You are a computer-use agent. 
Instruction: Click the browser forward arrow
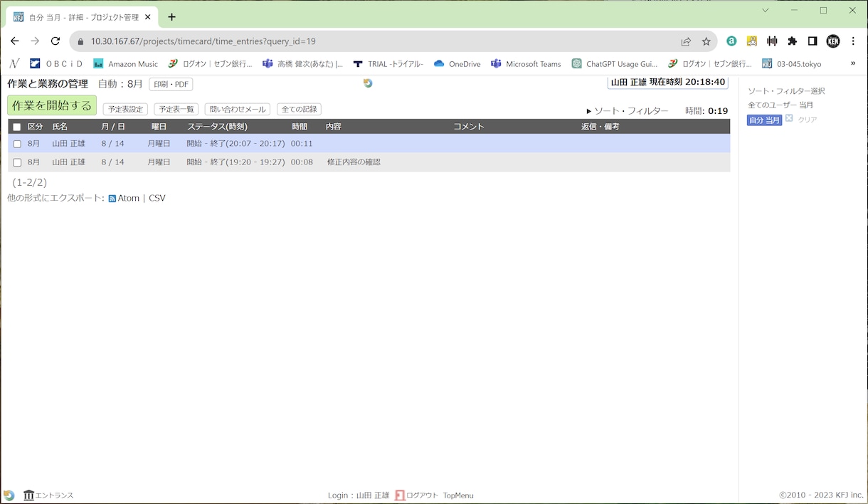(x=35, y=41)
